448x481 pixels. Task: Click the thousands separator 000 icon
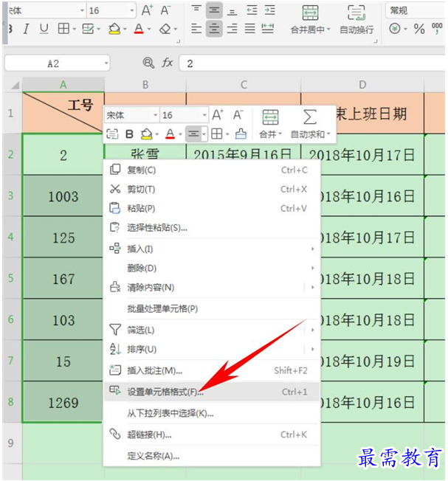(437, 28)
